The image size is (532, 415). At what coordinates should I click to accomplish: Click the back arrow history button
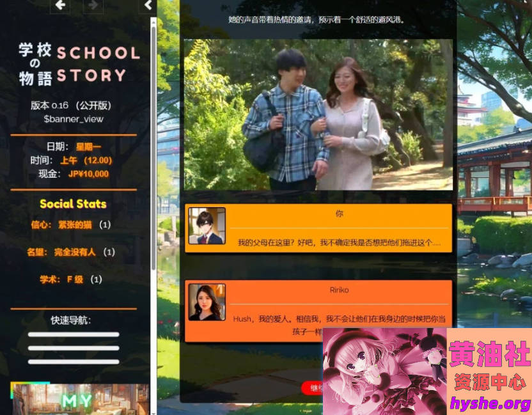[x=60, y=6]
